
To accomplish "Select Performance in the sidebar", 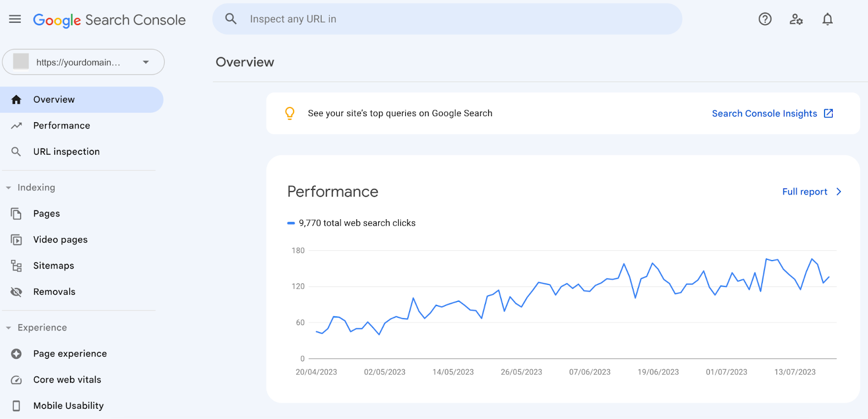I will 61,126.
